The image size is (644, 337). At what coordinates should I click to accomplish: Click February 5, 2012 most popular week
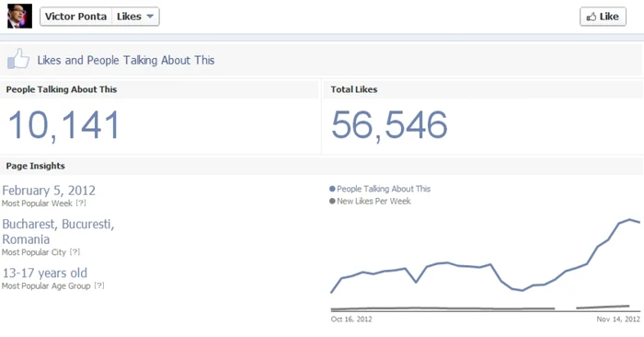click(49, 191)
